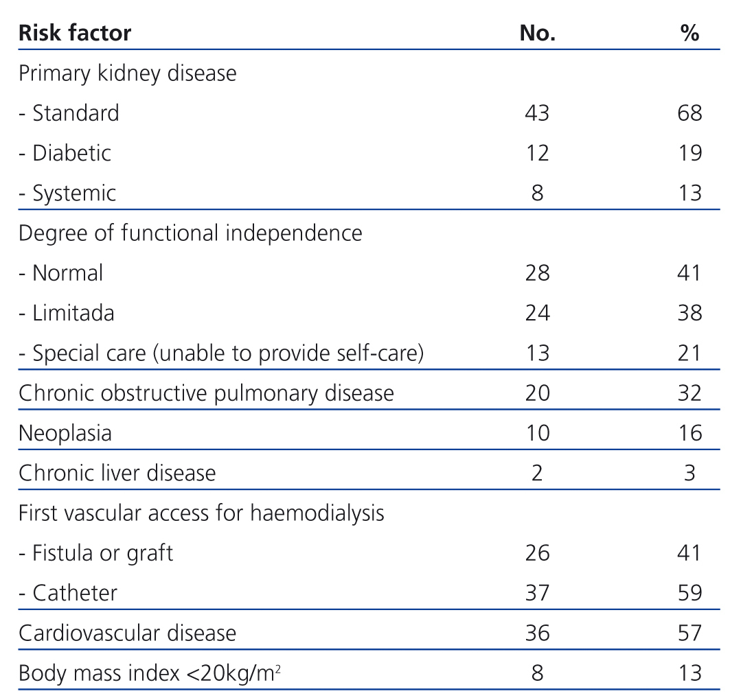Viewport: 730px width, 700px height.
Task: Select "Degree of functional independence" heading text
Action: point(190,233)
